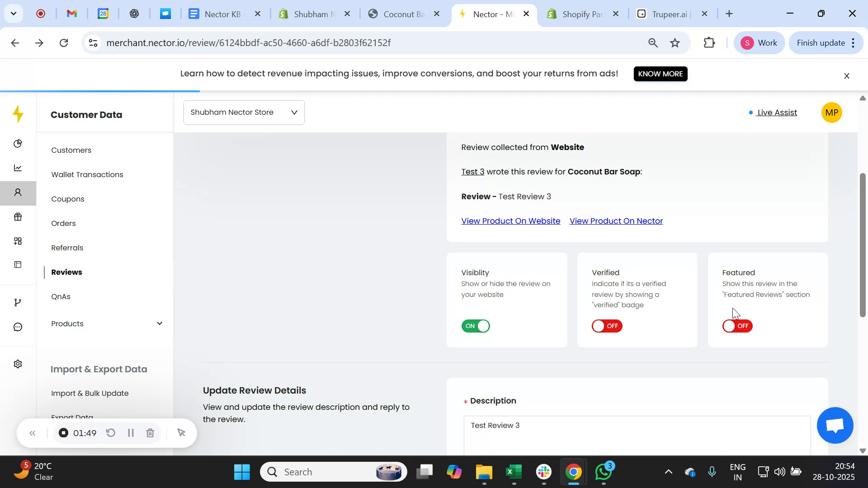Click the customer person icon in sidebar
Viewport: 868px width, 488px height.
[18, 192]
